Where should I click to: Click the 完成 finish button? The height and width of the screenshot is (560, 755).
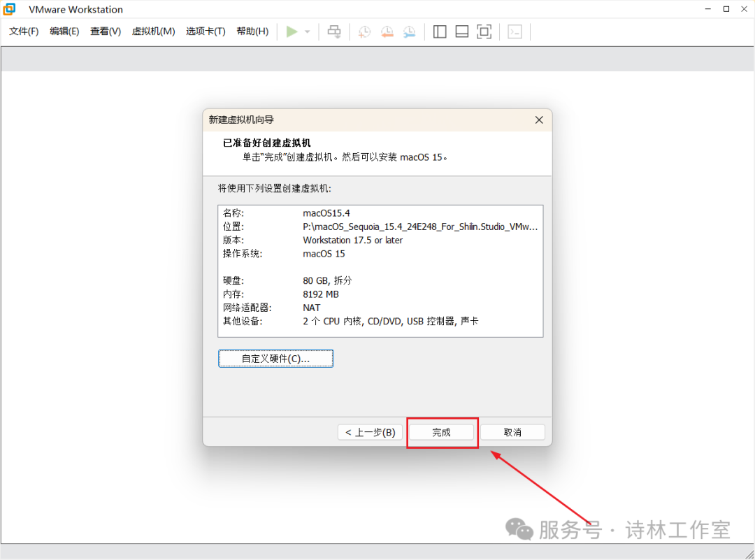[441, 432]
